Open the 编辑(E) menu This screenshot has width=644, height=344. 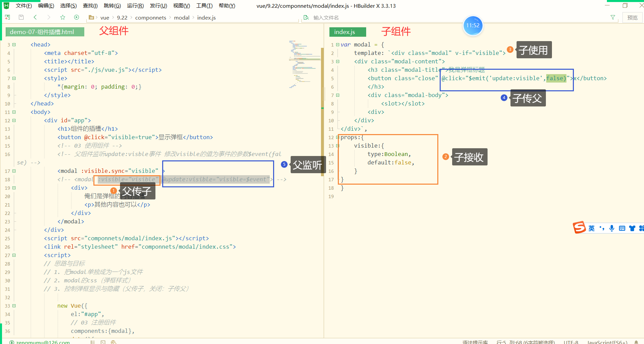[46, 6]
